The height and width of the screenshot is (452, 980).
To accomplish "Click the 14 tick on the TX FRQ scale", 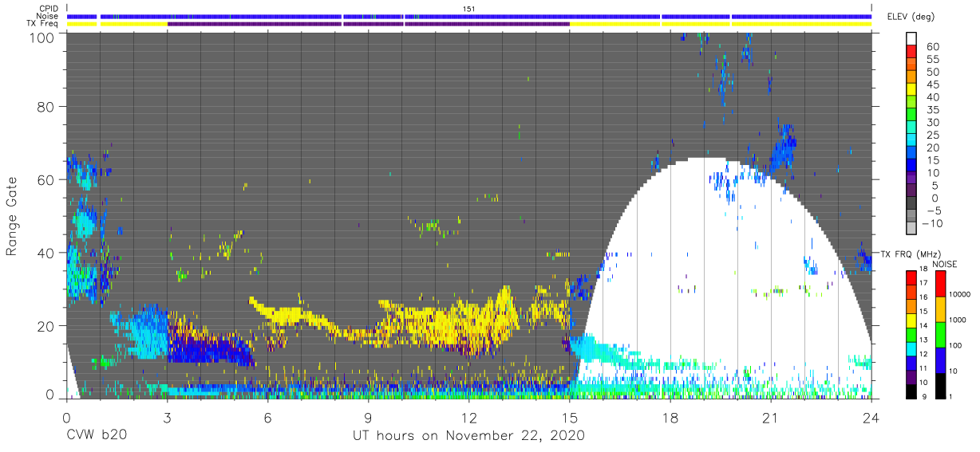I will (924, 326).
